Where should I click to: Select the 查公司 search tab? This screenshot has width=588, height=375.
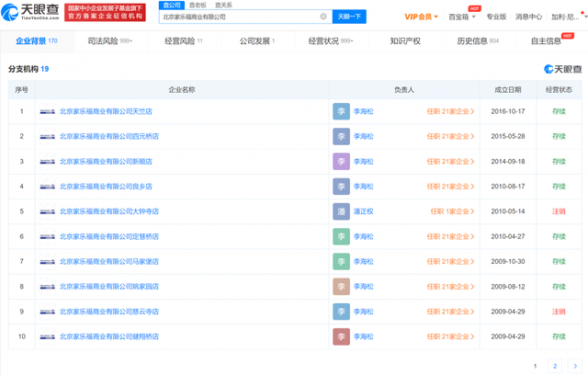(172, 5)
